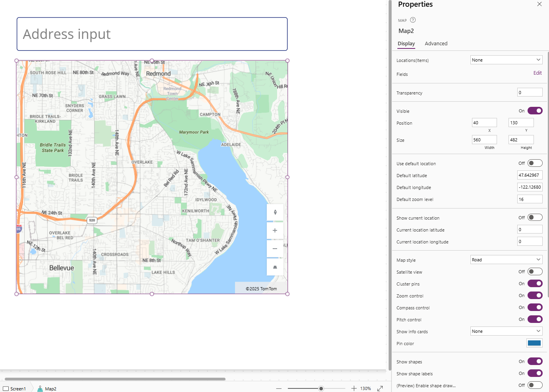The width and height of the screenshot is (549, 392).
Task: Click the Map2 control name heading
Action: (x=406, y=31)
